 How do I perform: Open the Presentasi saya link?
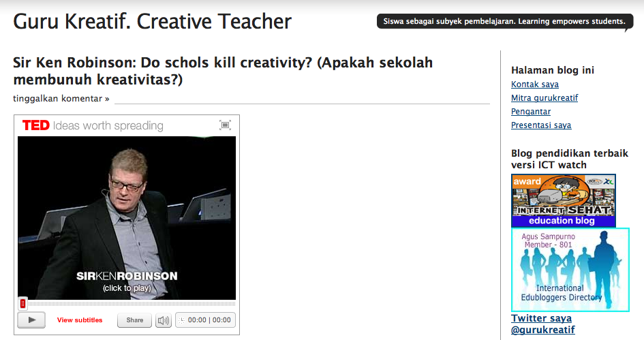541,125
